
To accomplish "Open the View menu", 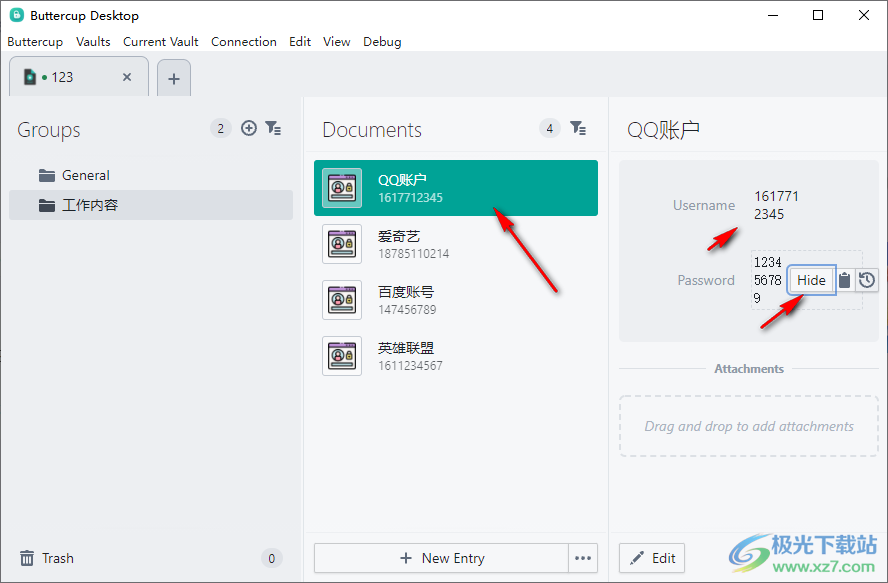I will coord(336,42).
